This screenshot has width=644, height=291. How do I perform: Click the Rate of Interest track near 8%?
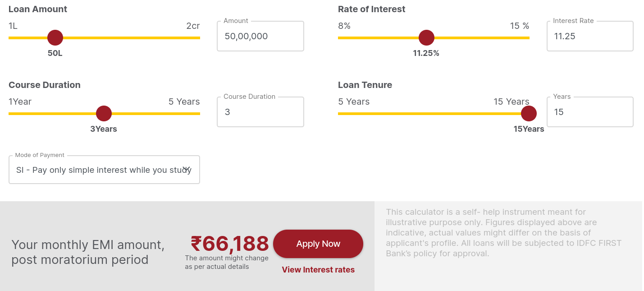(x=346, y=38)
